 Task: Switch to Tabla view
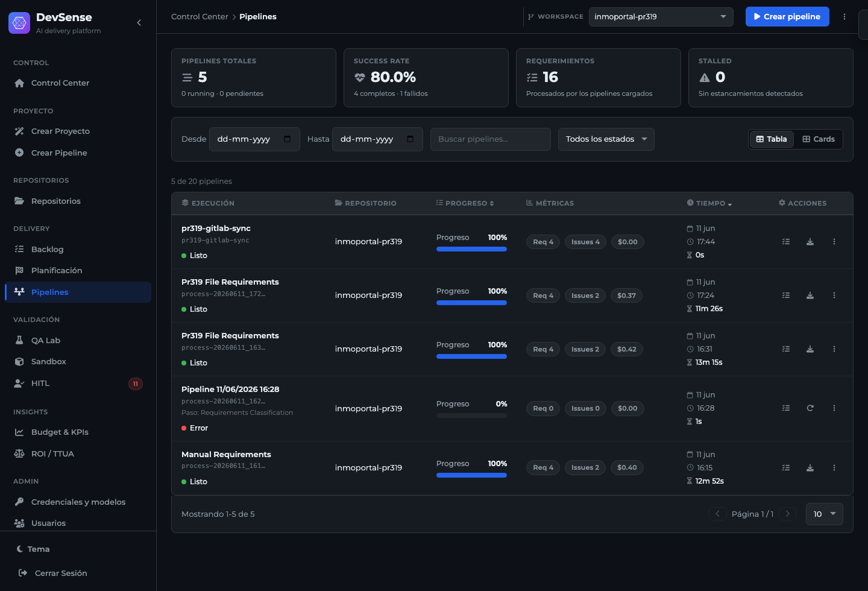tap(772, 139)
